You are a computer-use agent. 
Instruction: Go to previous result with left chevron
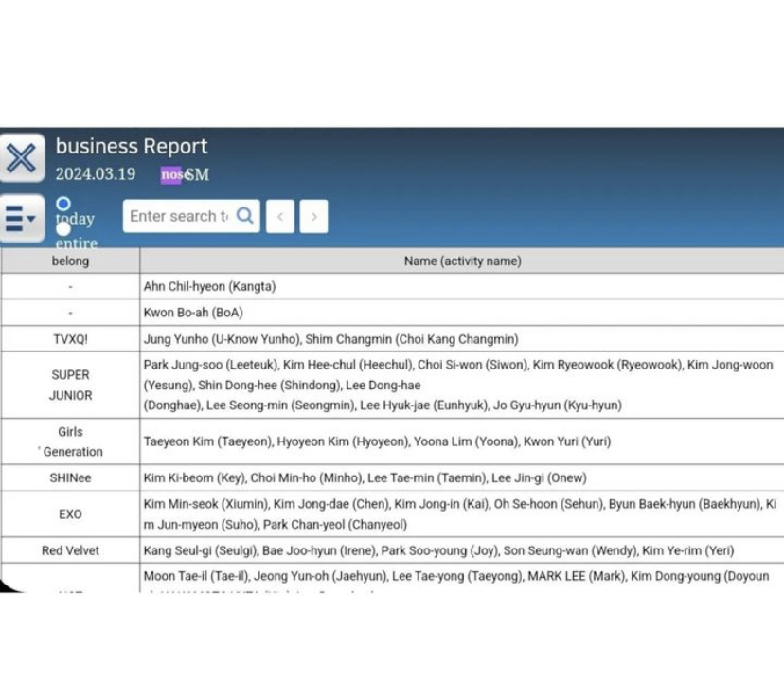tap(280, 217)
